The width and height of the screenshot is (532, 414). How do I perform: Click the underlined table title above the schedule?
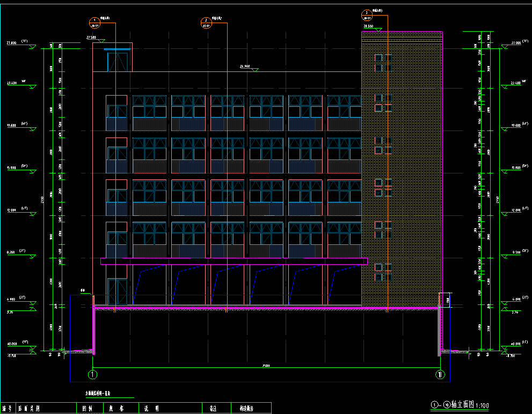coord(101,393)
